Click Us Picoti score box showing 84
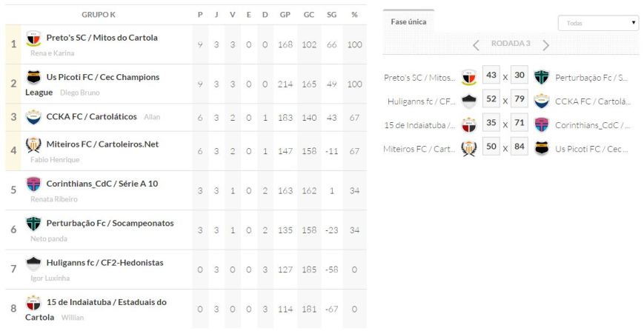 point(519,147)
